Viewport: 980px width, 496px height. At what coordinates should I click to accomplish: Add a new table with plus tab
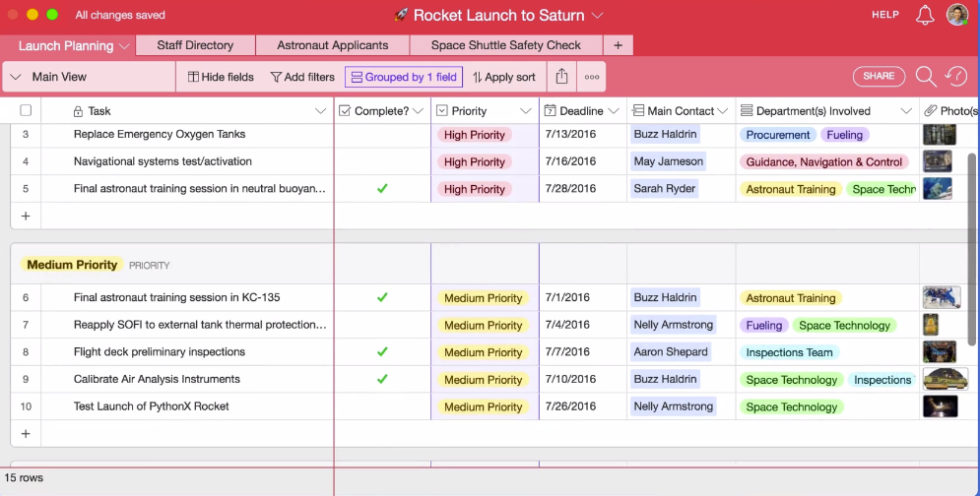618,45
